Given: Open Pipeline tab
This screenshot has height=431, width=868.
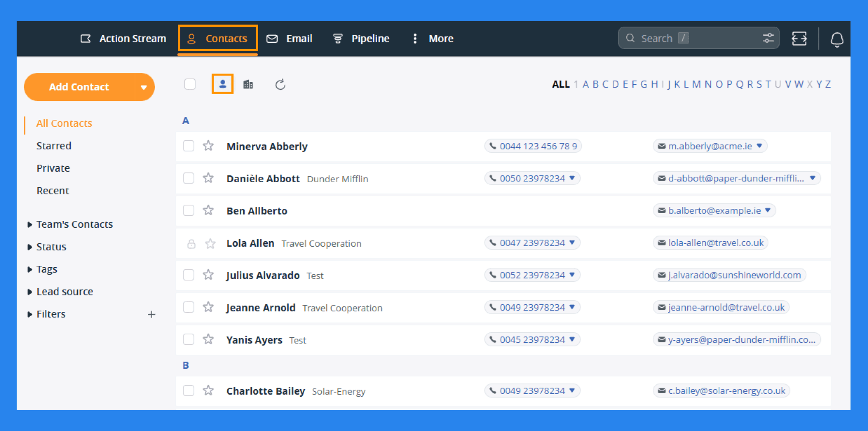Looking at the screenshot, I should coord(361,39).
